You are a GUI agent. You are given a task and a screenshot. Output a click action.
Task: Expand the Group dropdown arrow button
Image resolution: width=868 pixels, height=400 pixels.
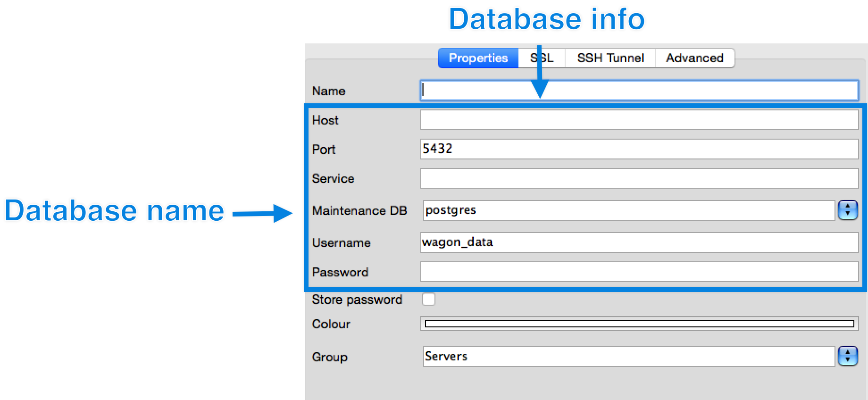pos(848,356)
